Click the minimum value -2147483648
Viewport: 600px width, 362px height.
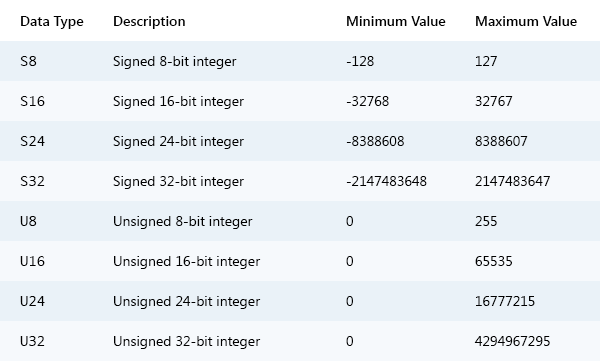(386, 181)
